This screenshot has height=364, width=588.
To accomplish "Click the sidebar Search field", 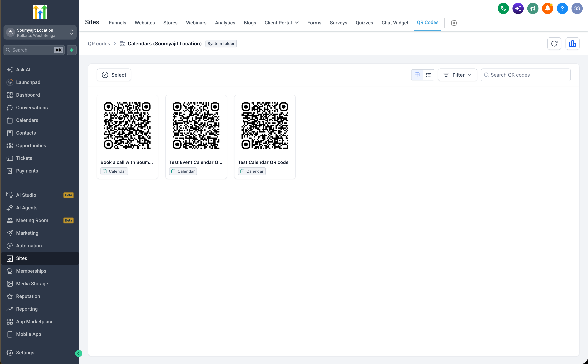I will pyautogui.click(x=34, y=50).
